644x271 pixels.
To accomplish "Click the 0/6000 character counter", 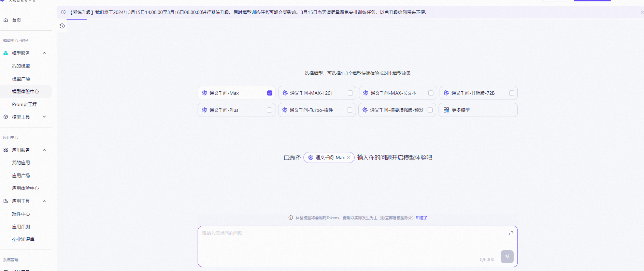I will pyautogui.click(x=487, y=259).
